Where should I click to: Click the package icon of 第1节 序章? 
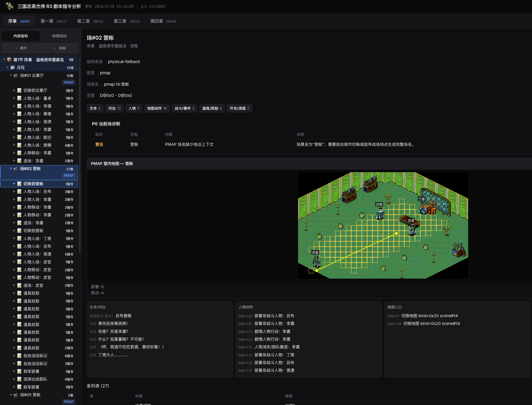pyautogui.click(x=9, y=60)
